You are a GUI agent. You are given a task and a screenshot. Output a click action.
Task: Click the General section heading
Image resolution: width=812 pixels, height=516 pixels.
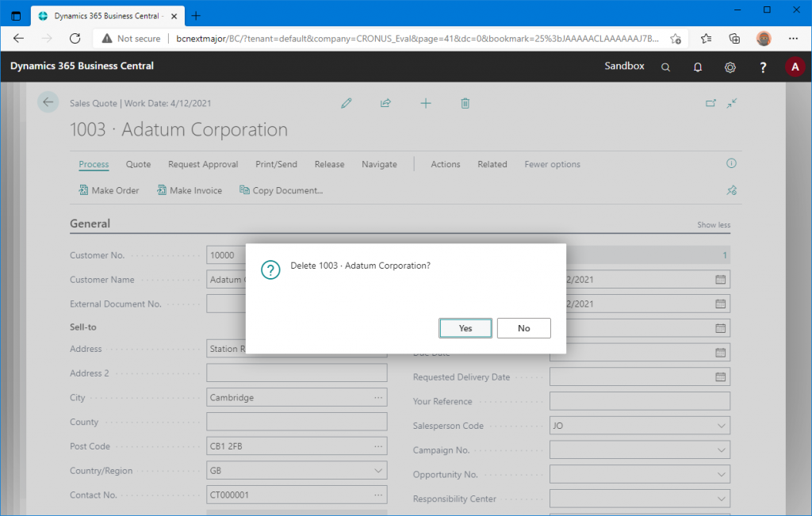click(90, 224)
